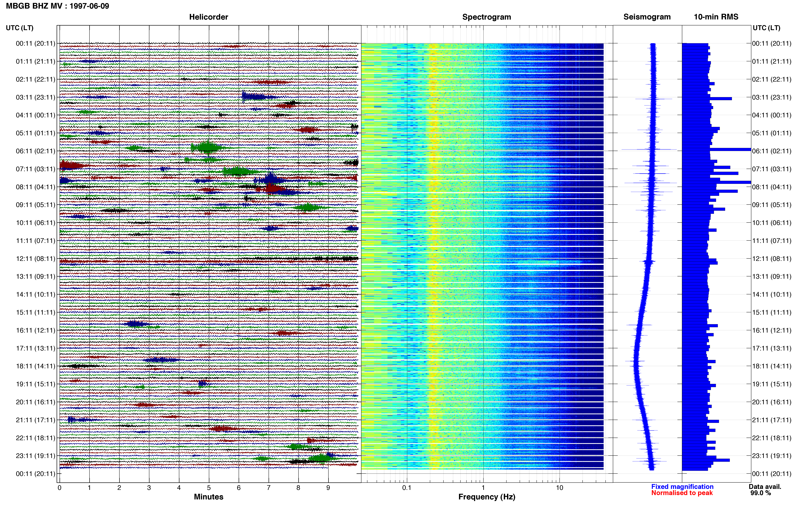
Task: Click the '10' frequency tick label
Action: 559,488
